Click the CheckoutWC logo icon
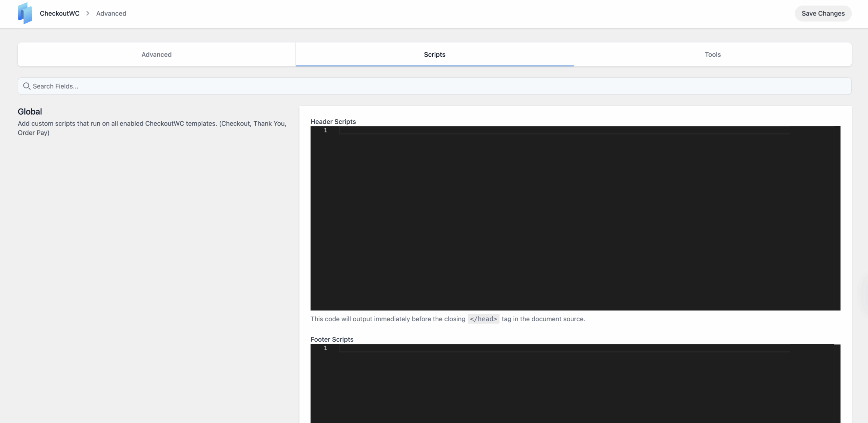The image size is (868, 423). click(25, 13)
